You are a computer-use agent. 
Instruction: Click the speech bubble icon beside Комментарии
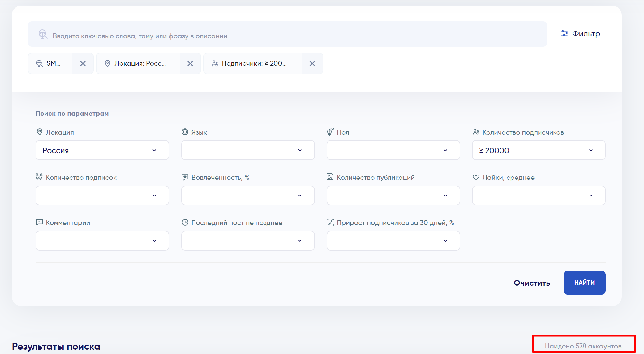click(x=40, y=222)
